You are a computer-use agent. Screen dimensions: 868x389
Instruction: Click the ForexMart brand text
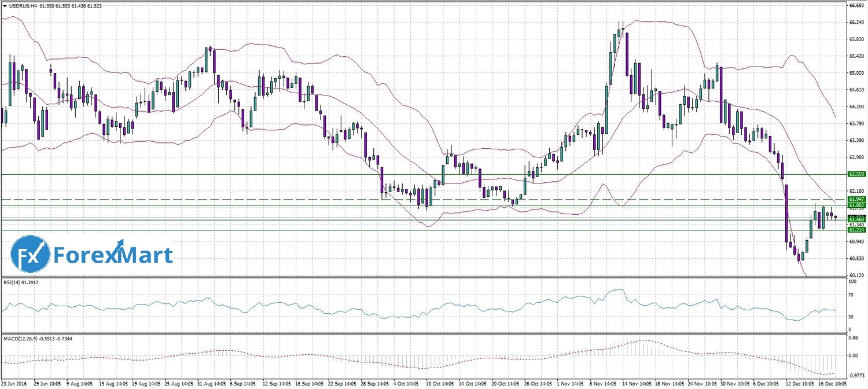[113, 255]
